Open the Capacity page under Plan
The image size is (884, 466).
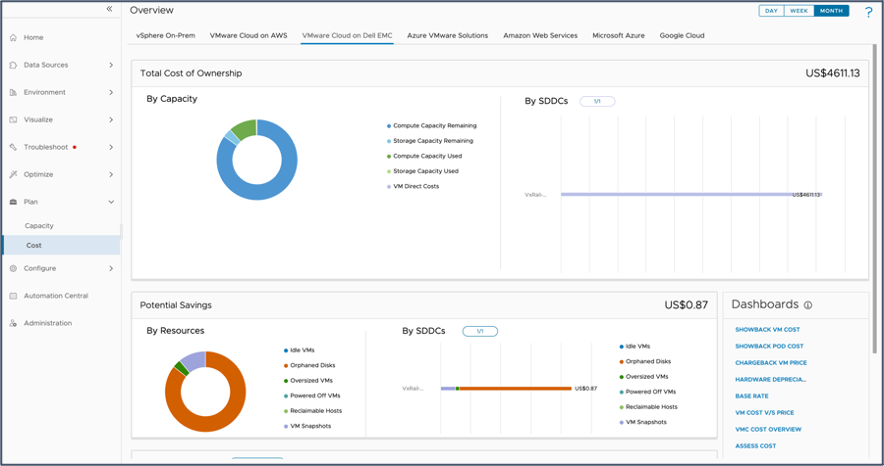pos(39,226)
